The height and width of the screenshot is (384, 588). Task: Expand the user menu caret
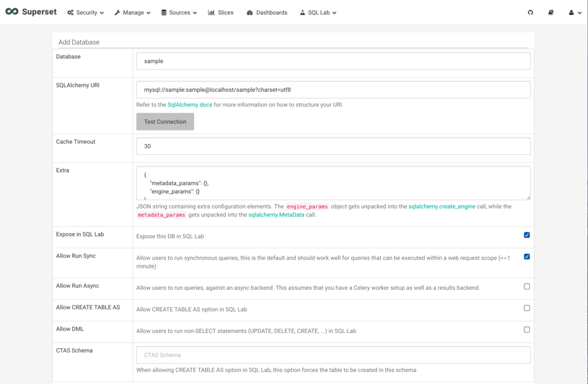(579, 13)
